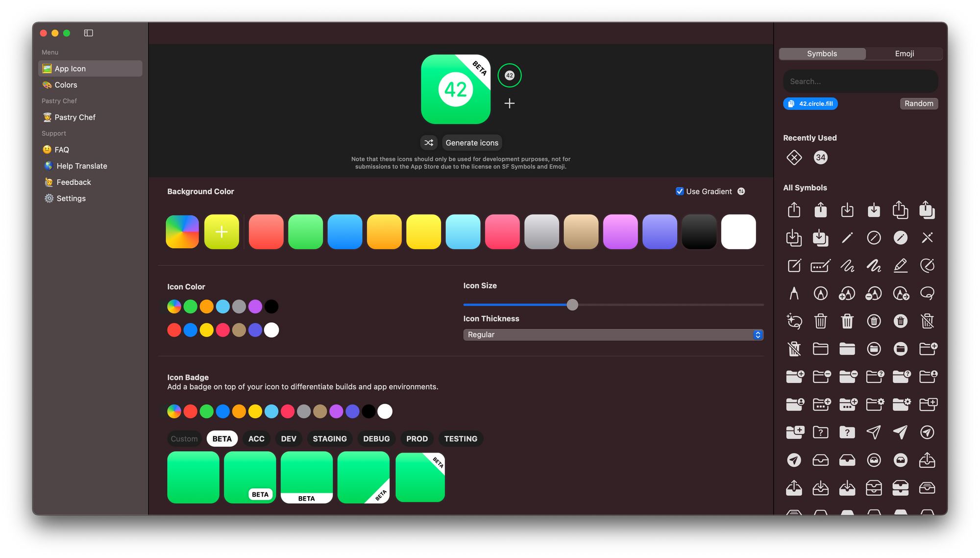Switch to the Symbols tab
The height and width of the screenshot is (558, 980).
822,53
